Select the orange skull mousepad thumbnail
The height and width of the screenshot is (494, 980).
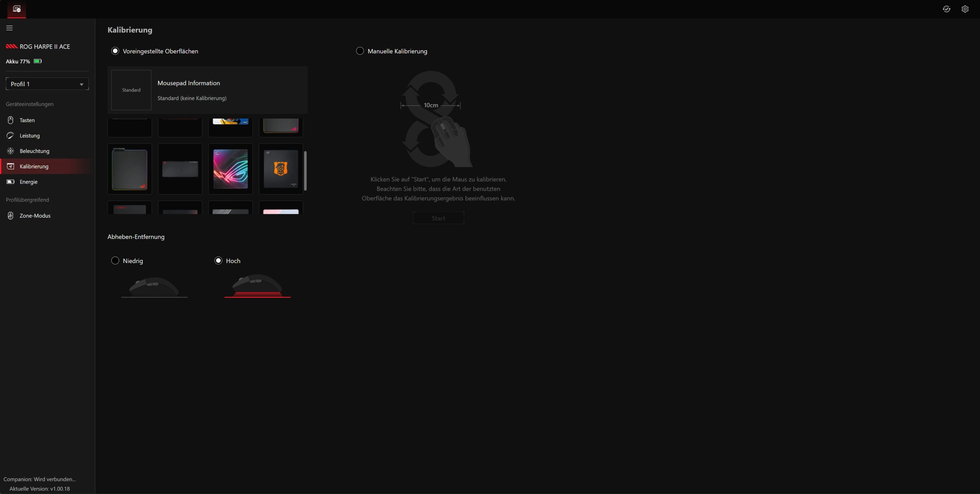tap(281, 169)
